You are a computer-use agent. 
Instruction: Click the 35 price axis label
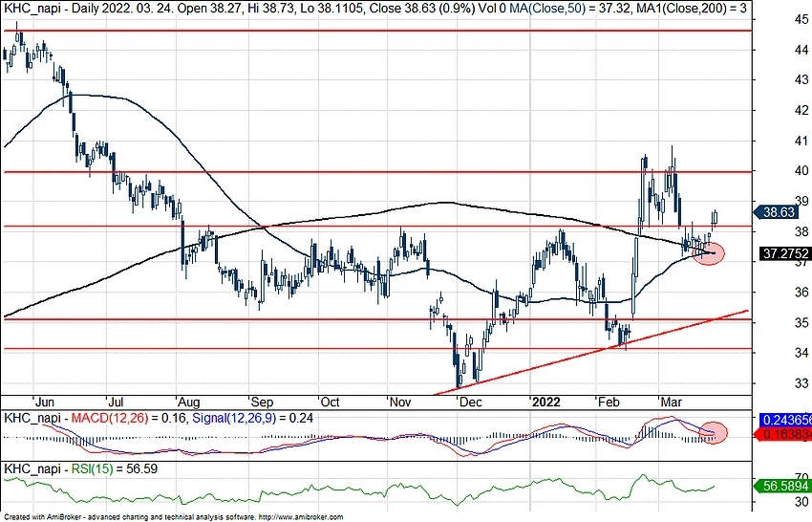pos(801,323)
